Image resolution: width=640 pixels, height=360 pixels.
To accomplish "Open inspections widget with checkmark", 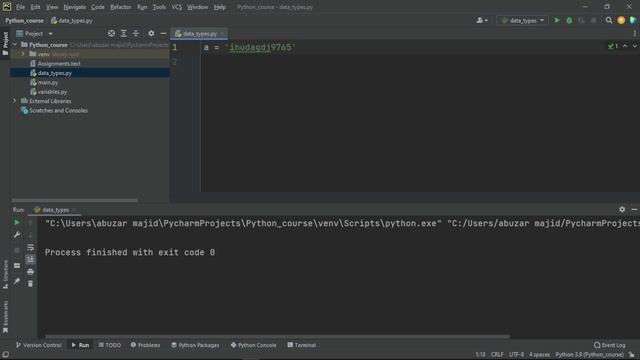I will pos(612,46).
